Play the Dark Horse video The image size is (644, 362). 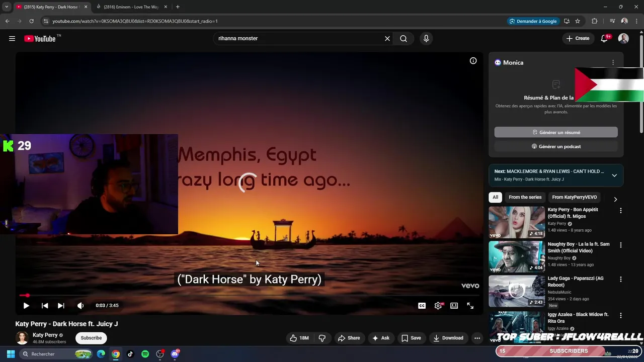26,305
